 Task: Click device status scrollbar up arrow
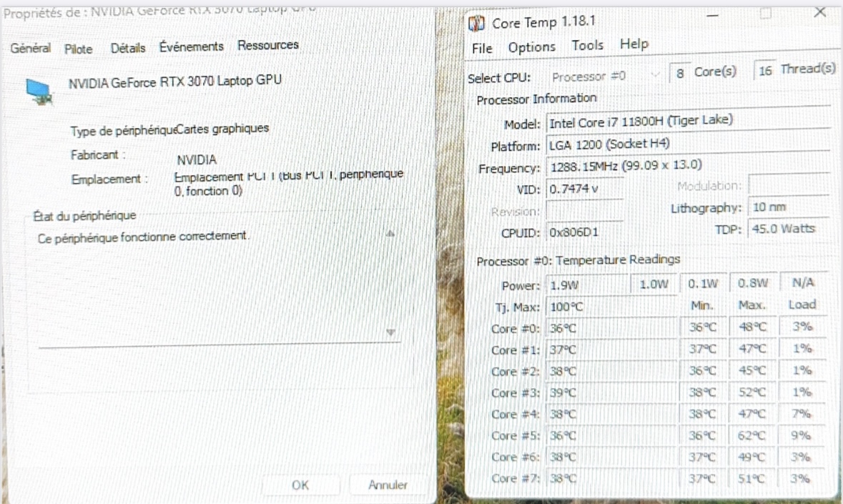pos(390,233)
